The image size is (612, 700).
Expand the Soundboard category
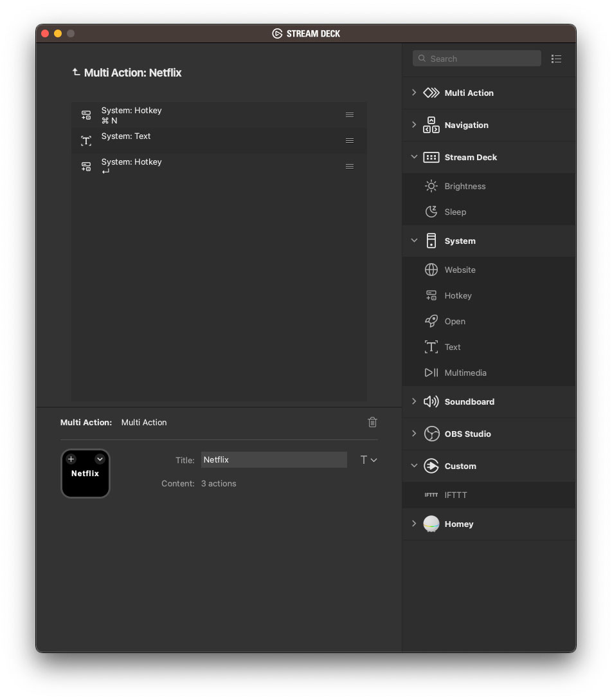pos(414,401)
